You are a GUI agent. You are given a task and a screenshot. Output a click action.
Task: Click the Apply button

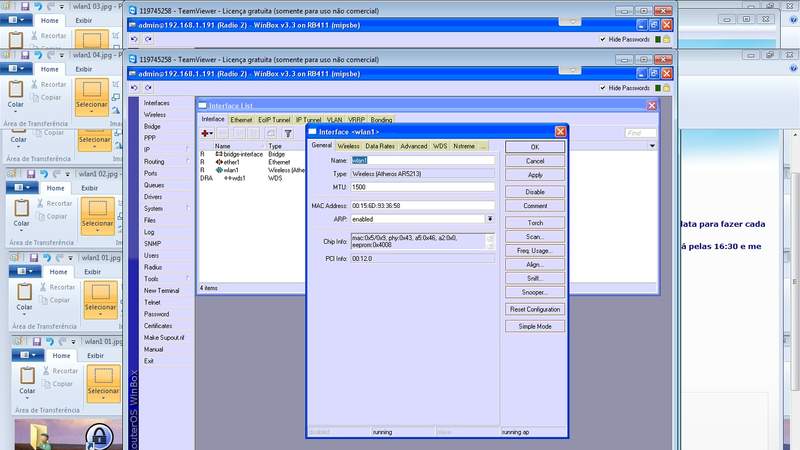pyautogui.click(x=535, y=175)
